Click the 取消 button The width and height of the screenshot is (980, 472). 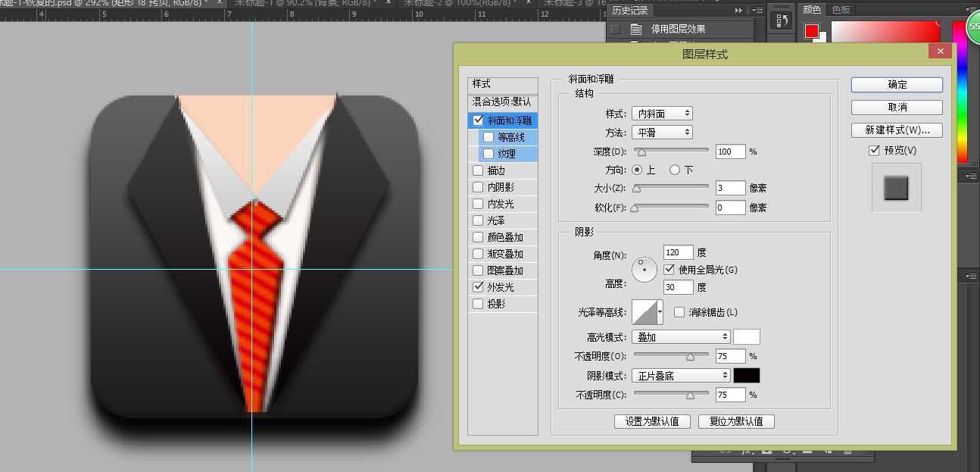[x=897, y=108]
